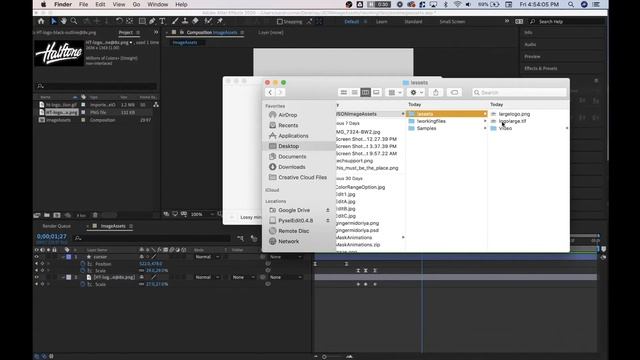
Task: Select the Selection arrow tool
Action: (53, 21)
